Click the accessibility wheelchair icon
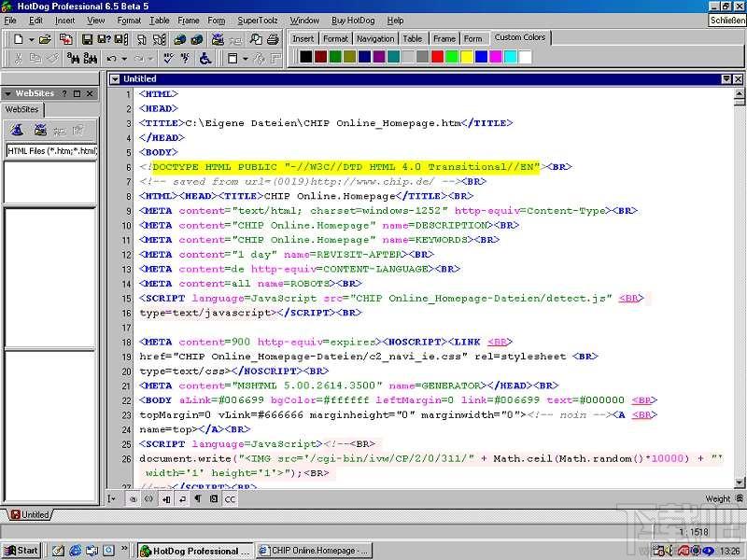Image resolution: width=747 pixels, height=560 pixels. [205, 59]
